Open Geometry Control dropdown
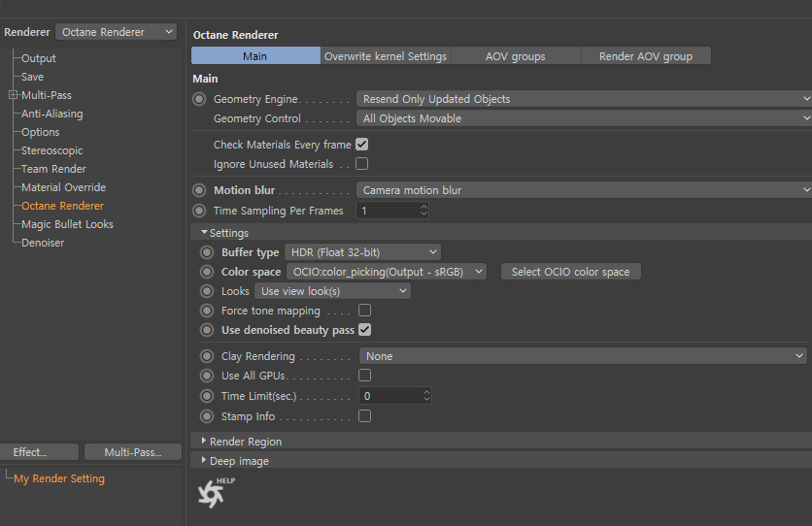Image resolution: width=812 pixels, height=526 pixels. [584, 118]
